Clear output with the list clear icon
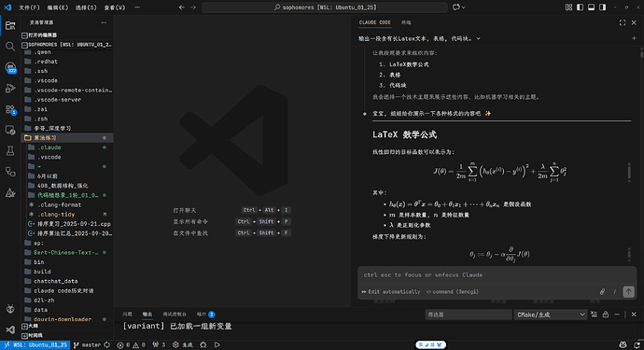 tap(594, 315)
